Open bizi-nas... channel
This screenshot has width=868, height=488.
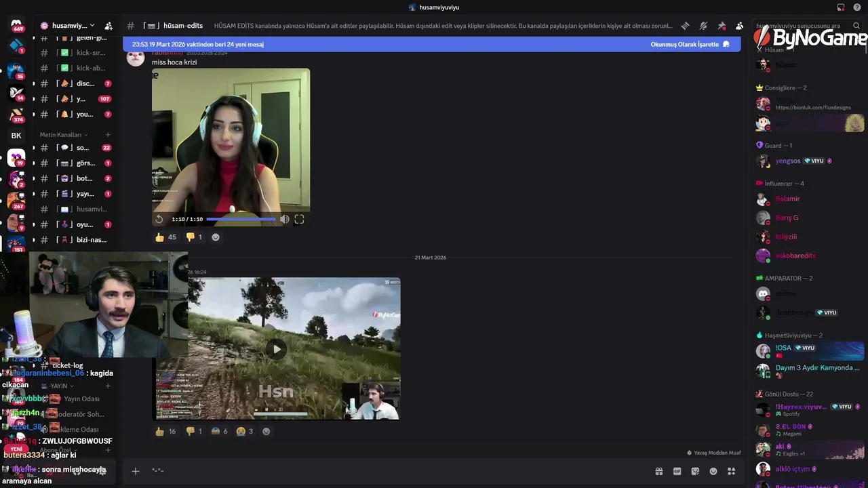tap(75, 240)
